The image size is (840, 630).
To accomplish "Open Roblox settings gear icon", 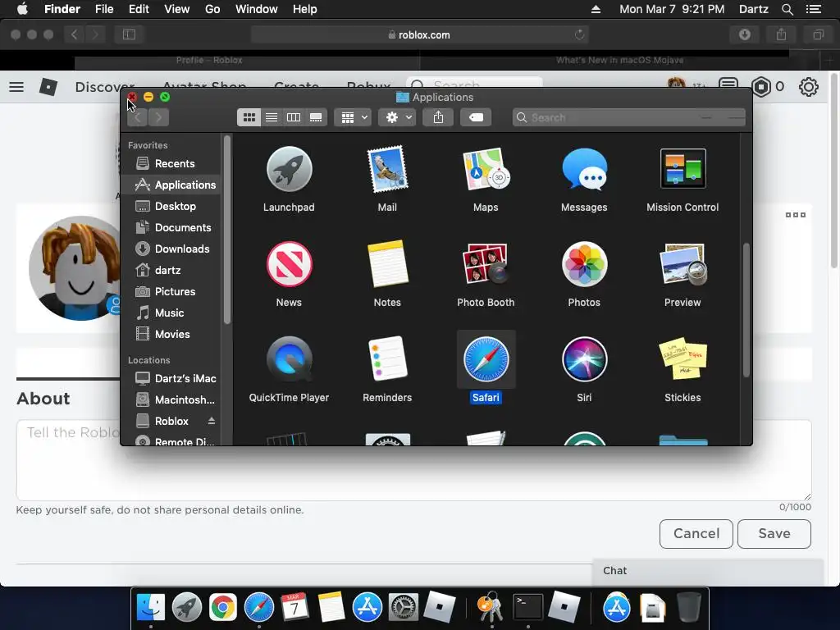I will [808, 87].
